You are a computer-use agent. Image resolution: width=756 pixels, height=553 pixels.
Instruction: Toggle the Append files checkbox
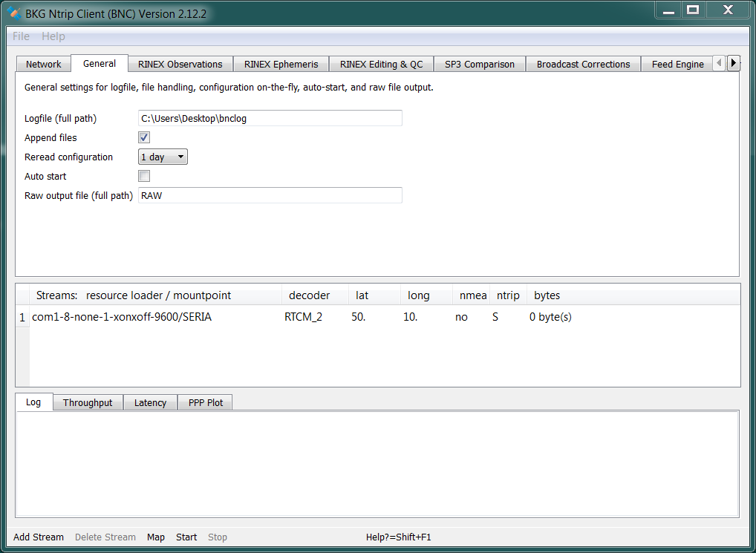(x=143, y=137)
